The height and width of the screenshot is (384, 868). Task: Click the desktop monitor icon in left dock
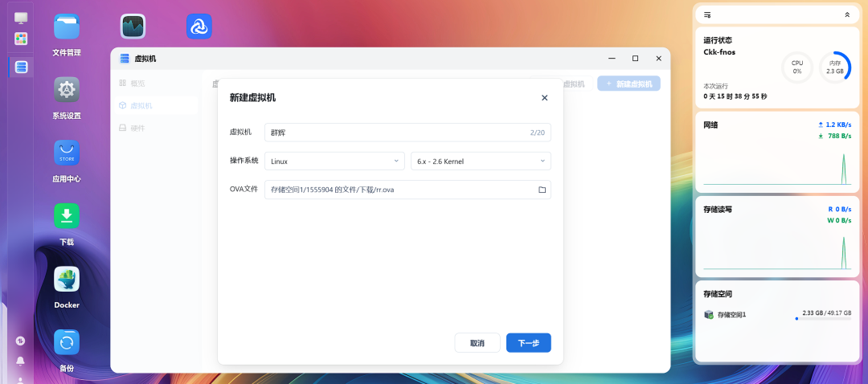point(21,18)
